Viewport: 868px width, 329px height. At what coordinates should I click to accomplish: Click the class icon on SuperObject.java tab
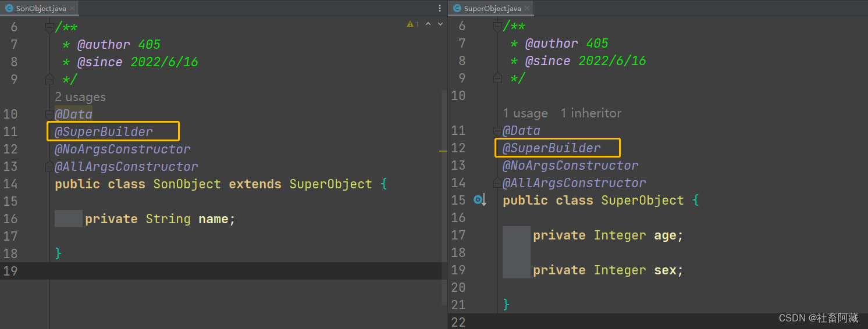coord(457,8)
